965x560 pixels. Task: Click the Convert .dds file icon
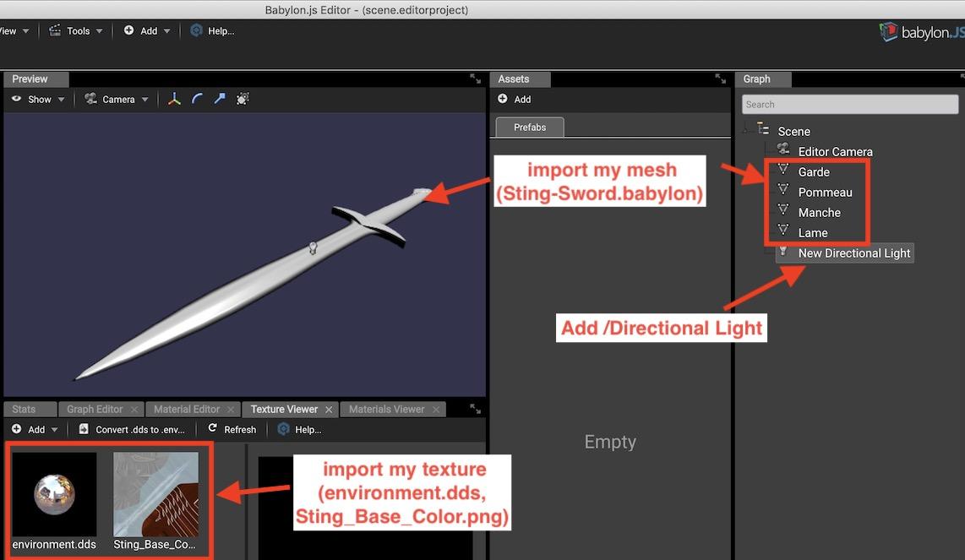84,429
